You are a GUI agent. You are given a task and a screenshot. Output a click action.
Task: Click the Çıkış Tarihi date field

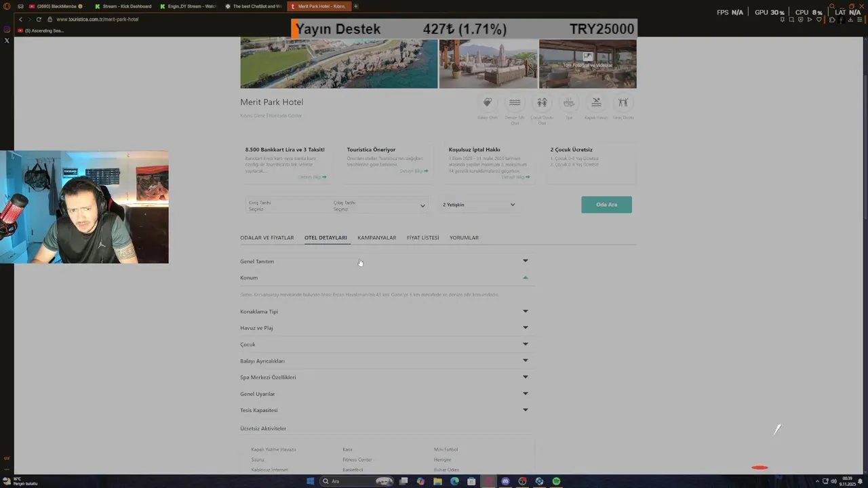point(373,205)
